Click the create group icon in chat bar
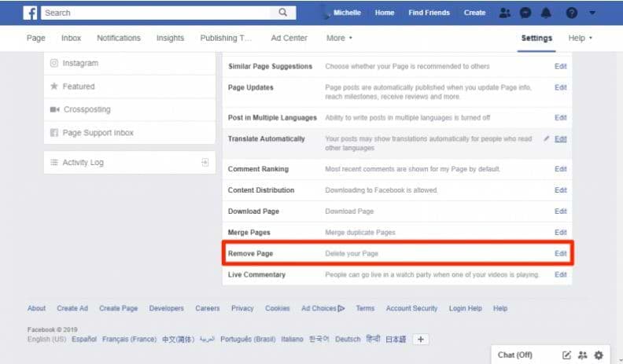Viewport: 623px width, 364px height. pos(582,355)
